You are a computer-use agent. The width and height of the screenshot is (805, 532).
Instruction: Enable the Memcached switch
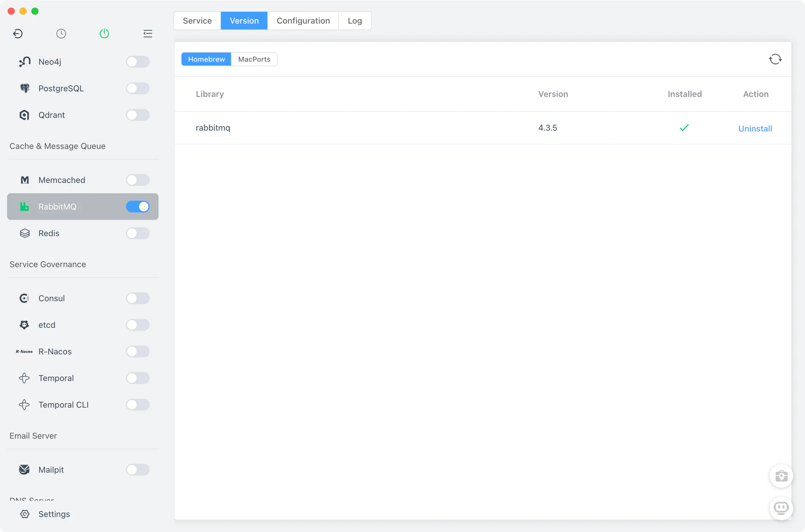pyautogui.click(x=138, y=180)
